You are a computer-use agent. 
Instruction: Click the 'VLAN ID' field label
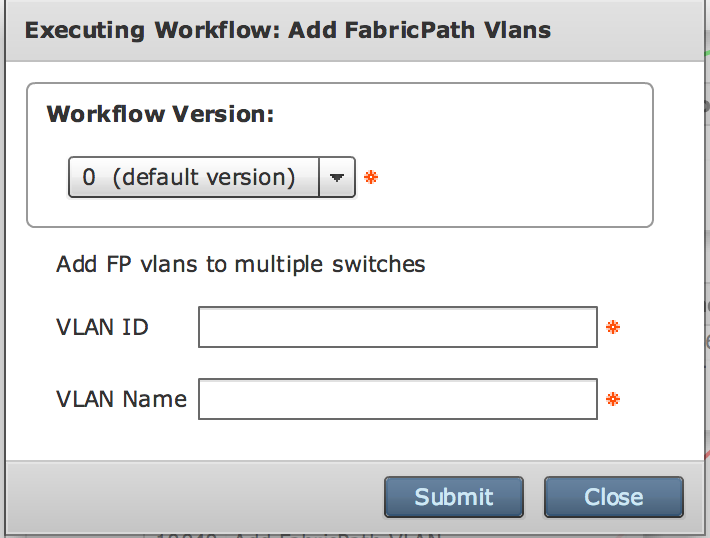tap(102, 327)
